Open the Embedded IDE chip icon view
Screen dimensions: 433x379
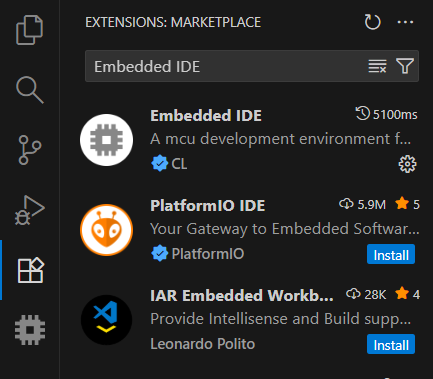[30, 330]
